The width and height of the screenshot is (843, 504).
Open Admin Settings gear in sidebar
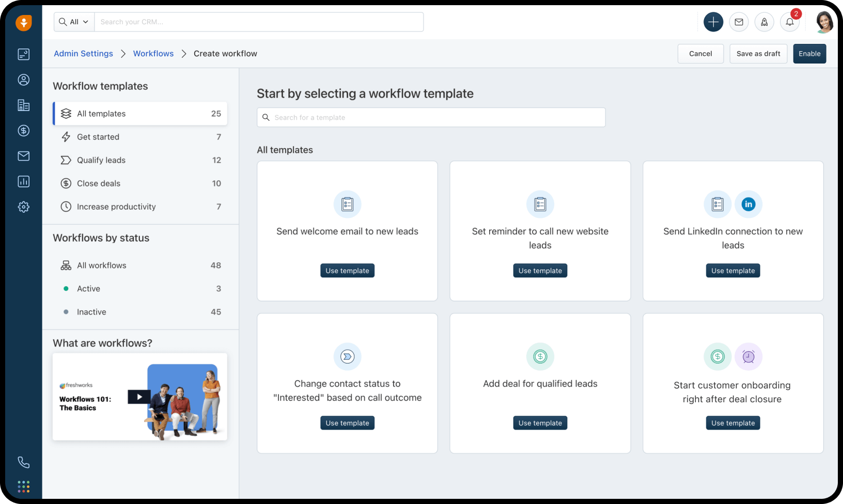click(24, 207)
